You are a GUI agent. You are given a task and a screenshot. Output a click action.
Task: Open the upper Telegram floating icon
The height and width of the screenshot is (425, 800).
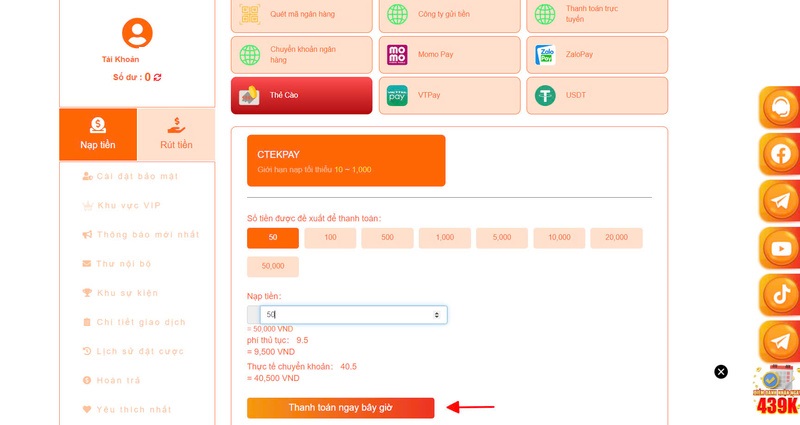[x=779, y=201]
